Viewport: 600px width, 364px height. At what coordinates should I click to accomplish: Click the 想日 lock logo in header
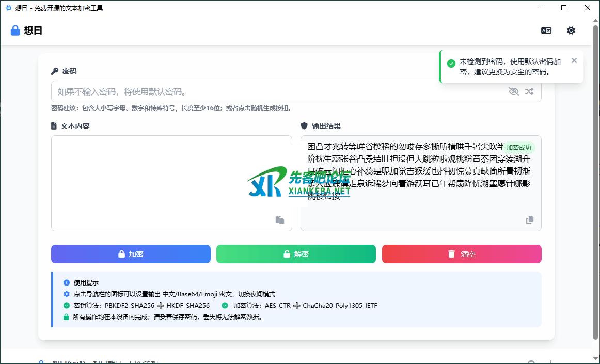[15, 30]
